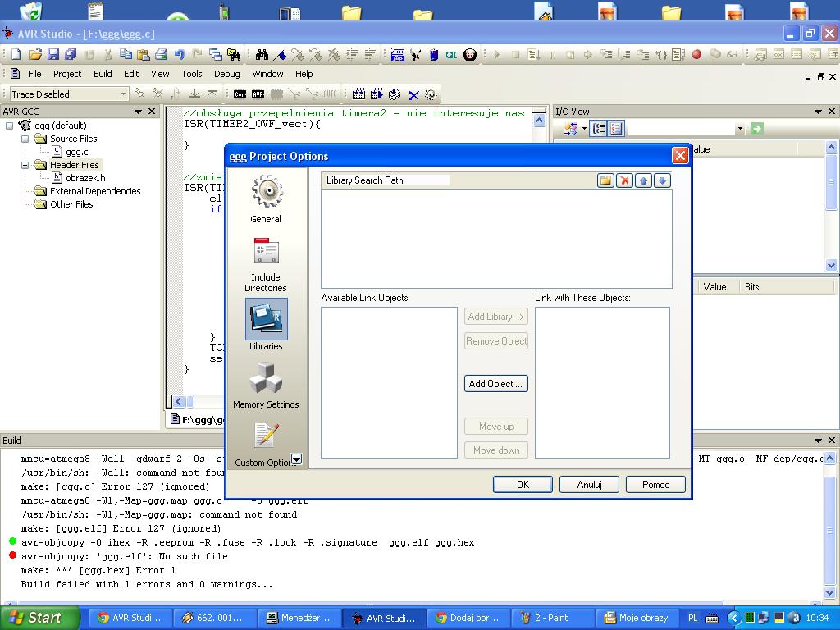Screen dimensions: 840x630
Task: Open the File menu
Action: (34, 74)
